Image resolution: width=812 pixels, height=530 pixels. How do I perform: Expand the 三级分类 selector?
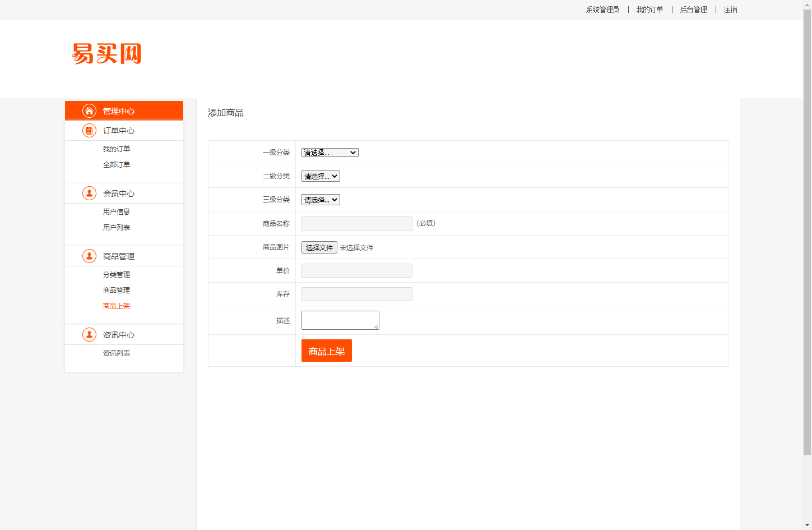click(x=319, y=199)
